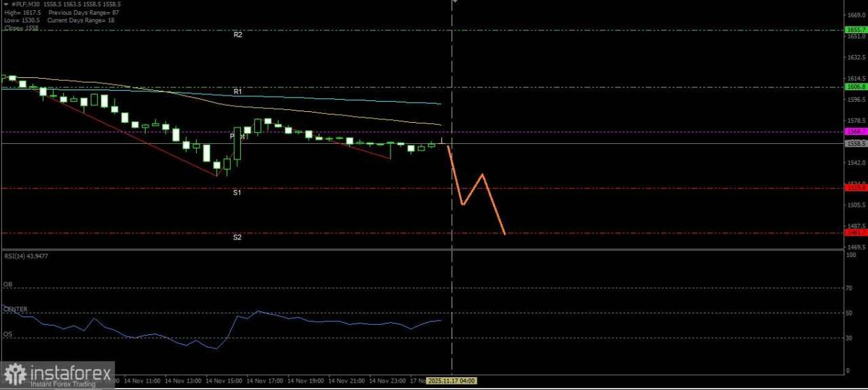This screenshot has width=868, height=390.
Task: Click the Current Days Range= 18 text
Action: click(x=81, y=20)
